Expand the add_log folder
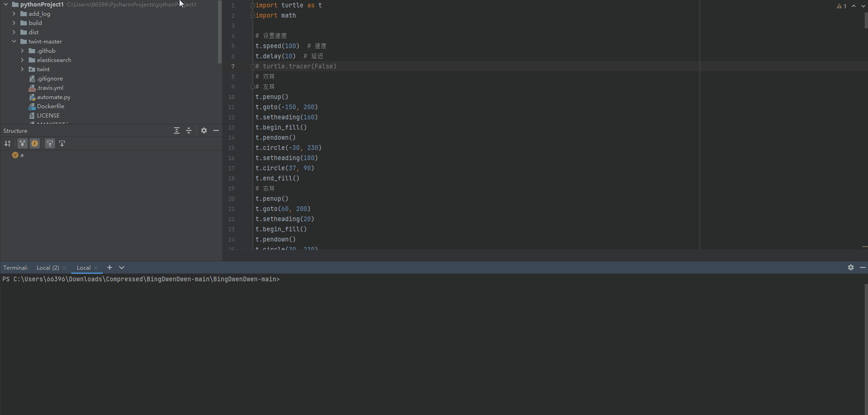Image resolution: width=868 pixels, height=415 pixels. click(x=14, y=14)
